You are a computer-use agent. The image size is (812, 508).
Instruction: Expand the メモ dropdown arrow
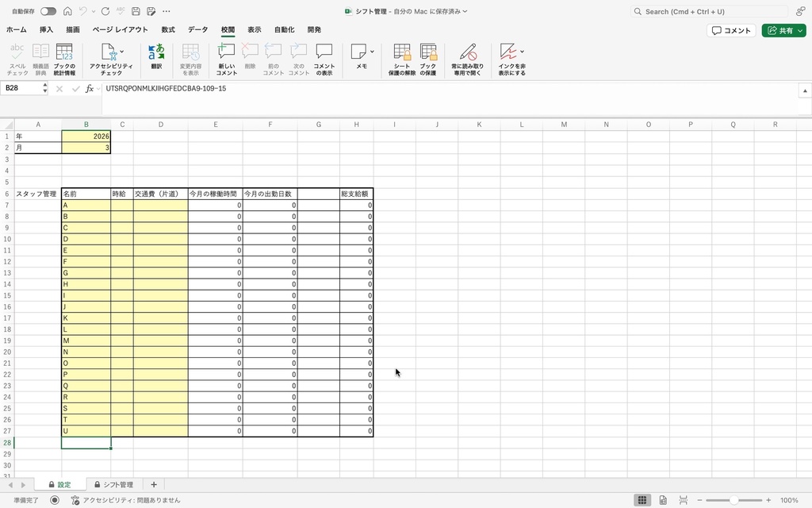tap(372, 52)
